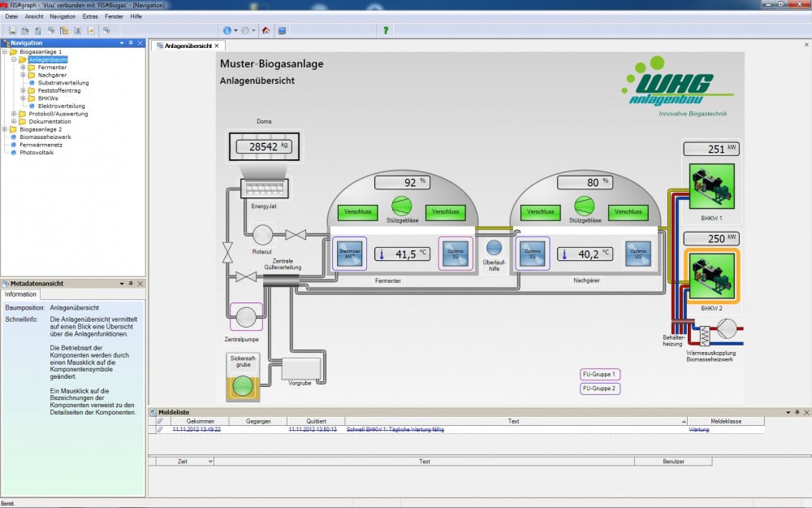
Task: Click the Überlaufhilfe blue circle symbol
Action: click(494, 248)
